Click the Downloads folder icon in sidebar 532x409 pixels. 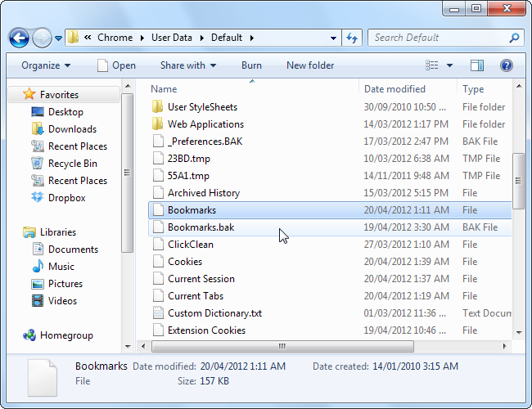[38, 129]
